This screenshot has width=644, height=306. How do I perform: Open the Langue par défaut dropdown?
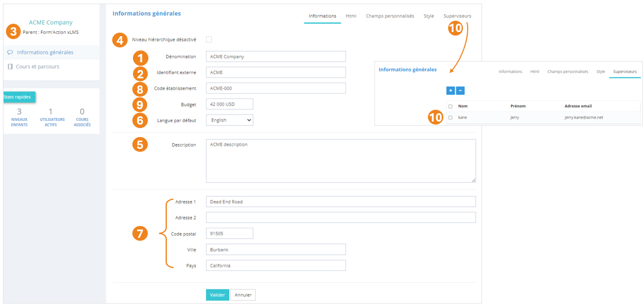click(229, 120)
